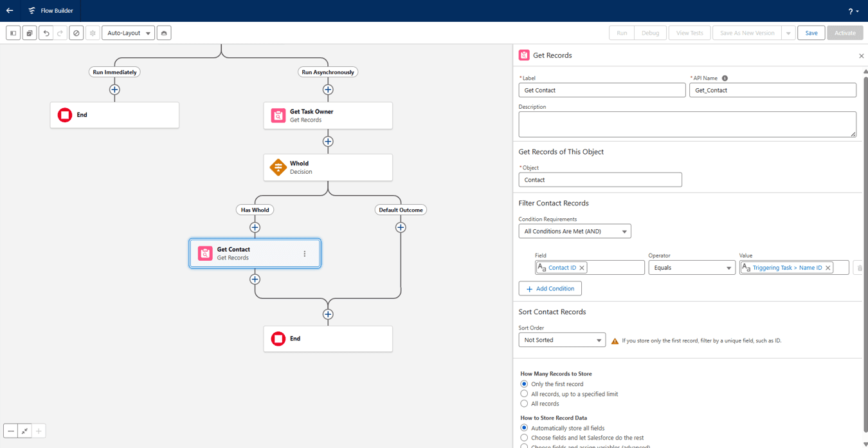Click the Whold decision diamond icon

[278, 167]
